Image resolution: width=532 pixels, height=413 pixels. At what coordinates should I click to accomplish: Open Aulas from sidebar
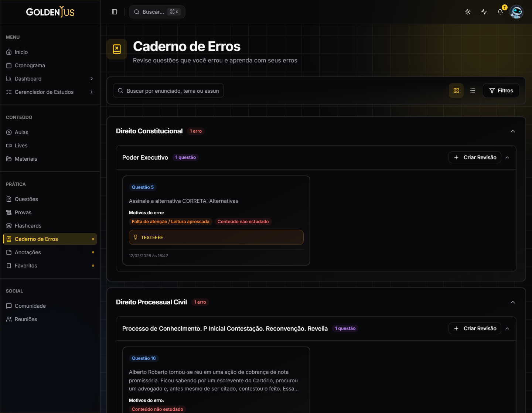tap(50, 132)
